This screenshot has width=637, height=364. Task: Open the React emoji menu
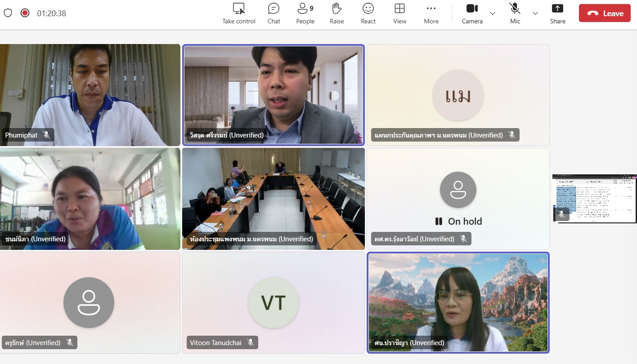pos(368,9)
